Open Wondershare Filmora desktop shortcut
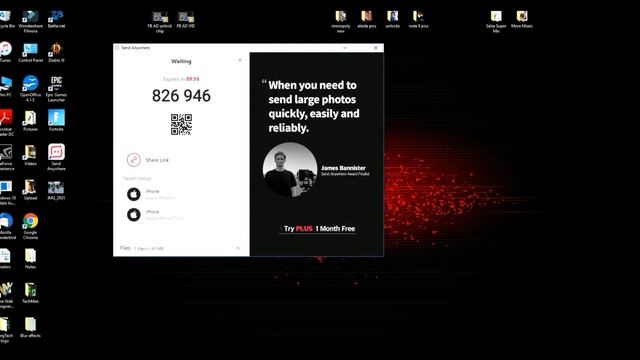 [30, 22]
